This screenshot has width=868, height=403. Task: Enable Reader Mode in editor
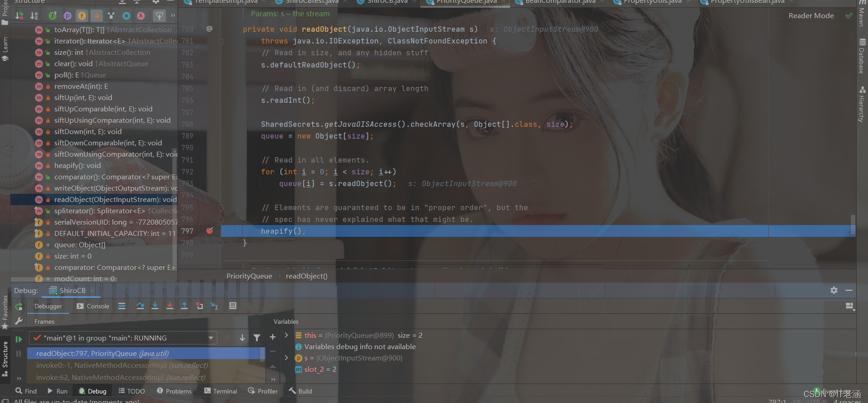(x=811, y=16)
